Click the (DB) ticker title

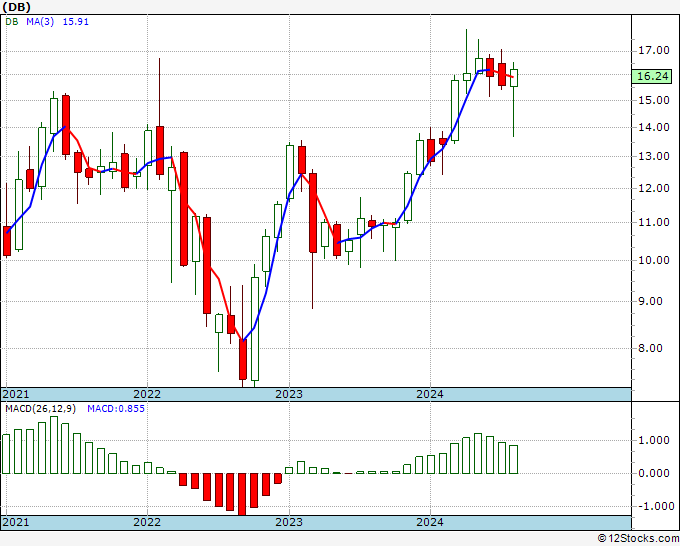(16, 7)
